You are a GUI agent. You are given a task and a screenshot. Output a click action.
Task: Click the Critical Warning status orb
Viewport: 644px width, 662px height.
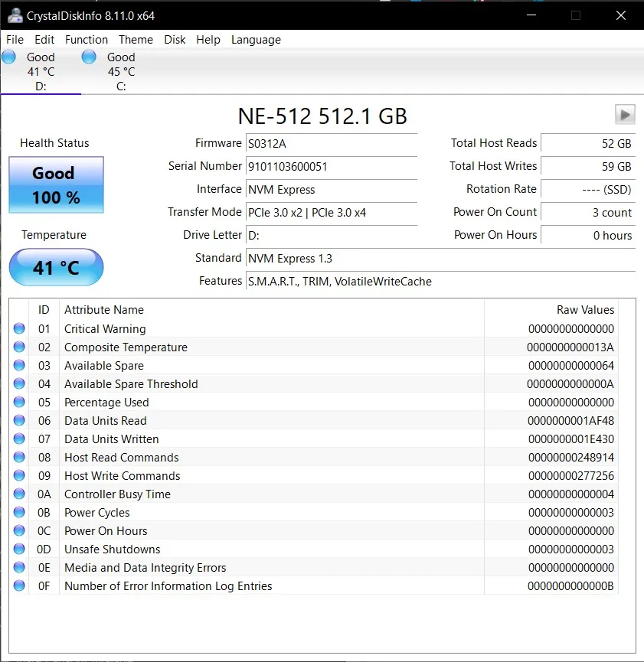(19, 329)
